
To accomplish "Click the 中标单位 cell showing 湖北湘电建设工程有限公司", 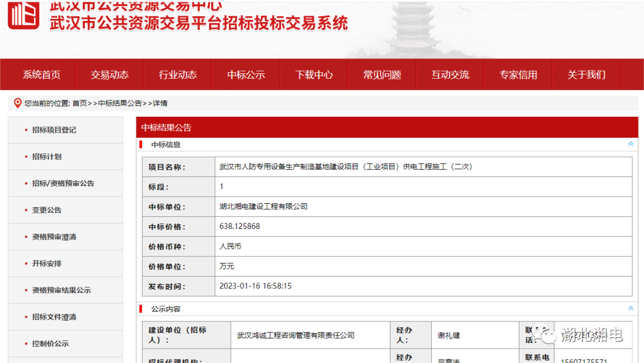I will click(x=268, y=207).
